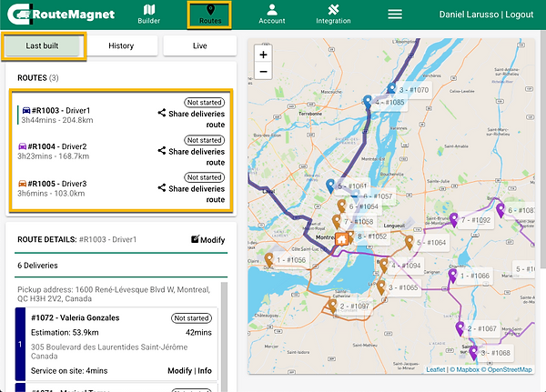Click the Logout link

[520, 15]
